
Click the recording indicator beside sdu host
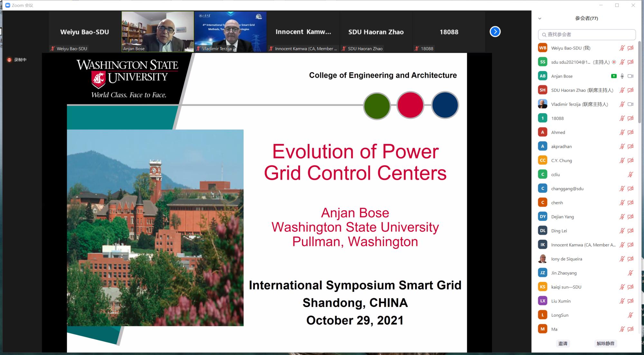click(x=614, y=62)
